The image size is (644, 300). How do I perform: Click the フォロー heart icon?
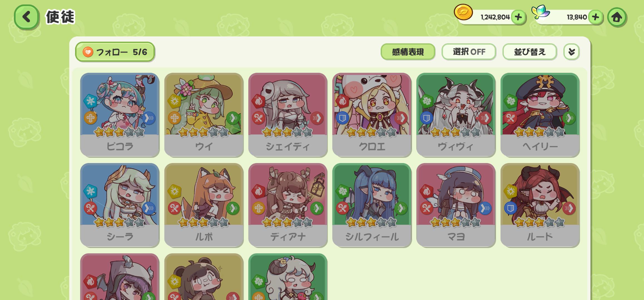click(x=88, y=52)
